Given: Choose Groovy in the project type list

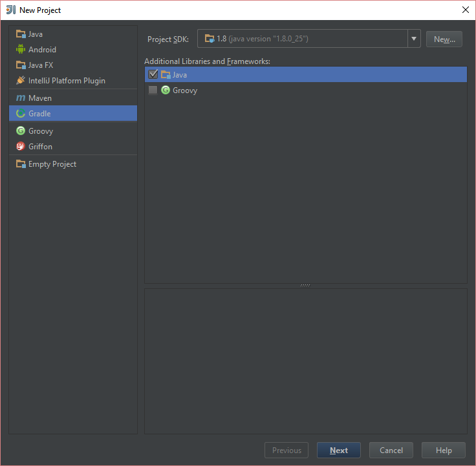Looking at the screenshot, I should coord(73,131).
